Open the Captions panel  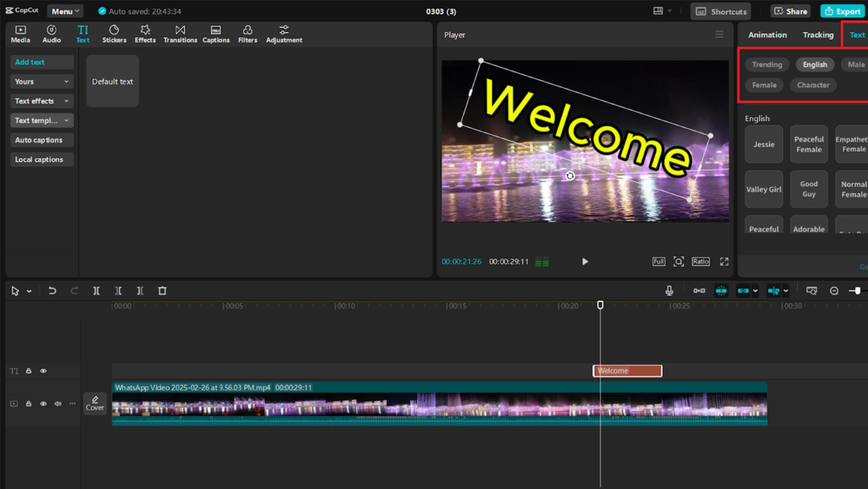point(216,34)
